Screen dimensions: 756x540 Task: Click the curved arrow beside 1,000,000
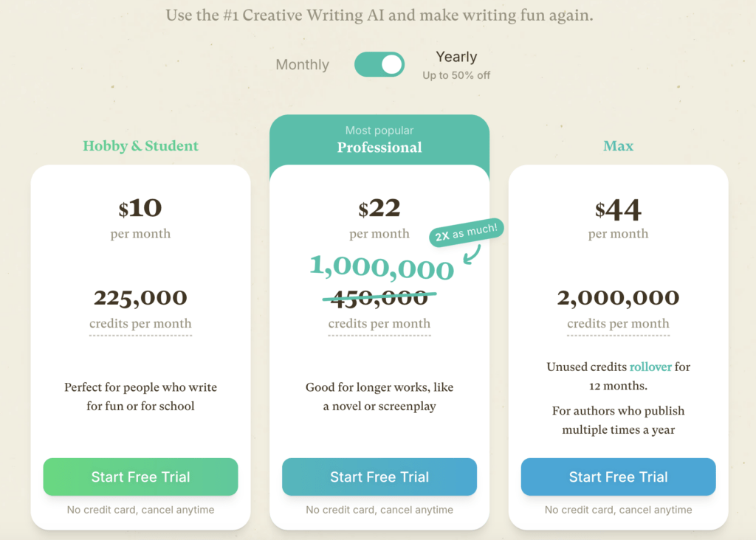pos(470,255)
